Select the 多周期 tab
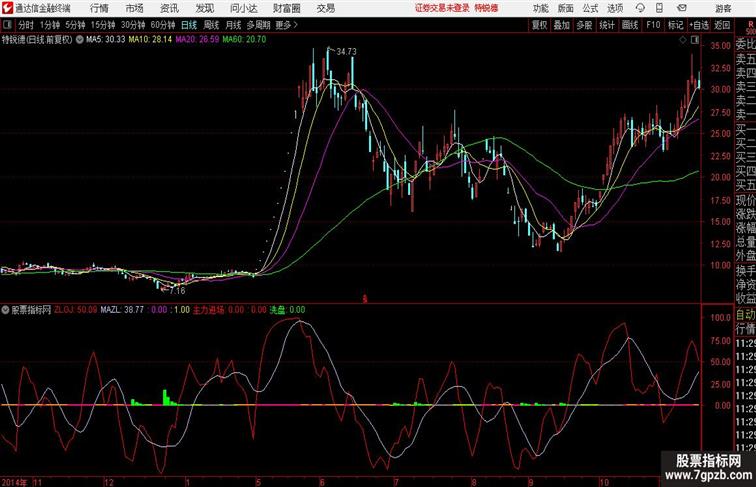756x487 pixels. pyautogui.click(x=259, y=25)
